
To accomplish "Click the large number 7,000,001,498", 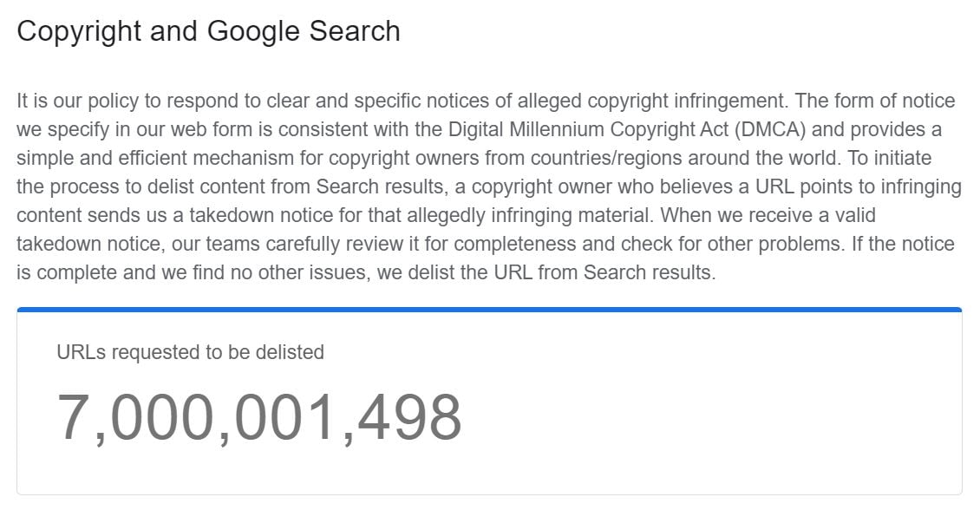I will click(259, 417).
